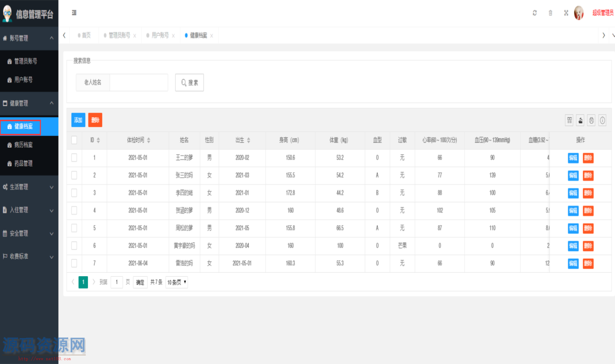Screen dimensions: 615x364
Task: Click the trash icon in top bar
Action: pyautogui.click(x=550, y=13)
